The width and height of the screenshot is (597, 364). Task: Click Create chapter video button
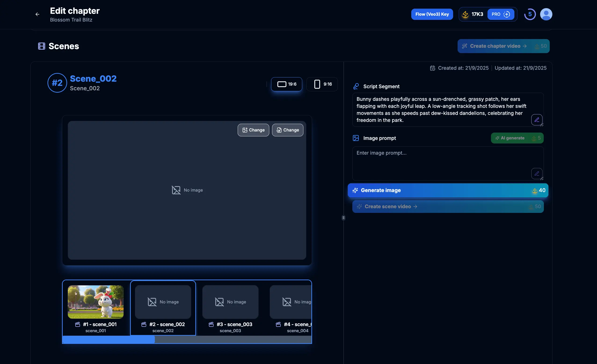point(503,46)
